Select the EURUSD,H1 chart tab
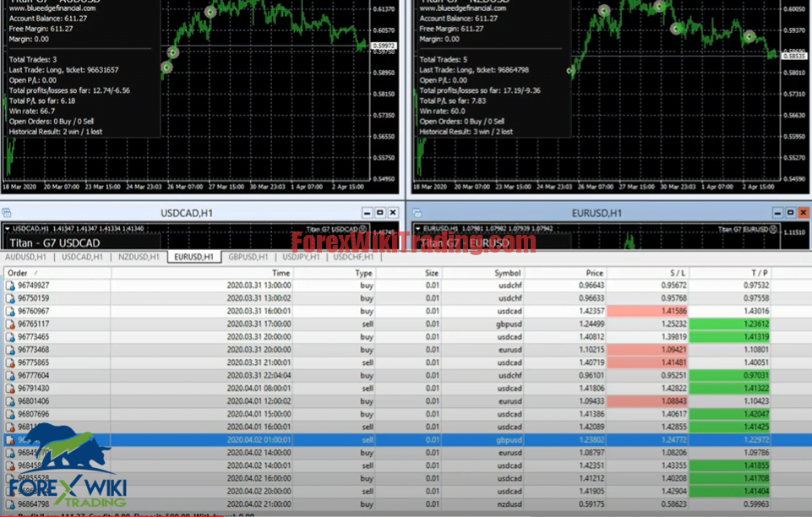Screen dimensions: 812x517 tap(194, 257)
